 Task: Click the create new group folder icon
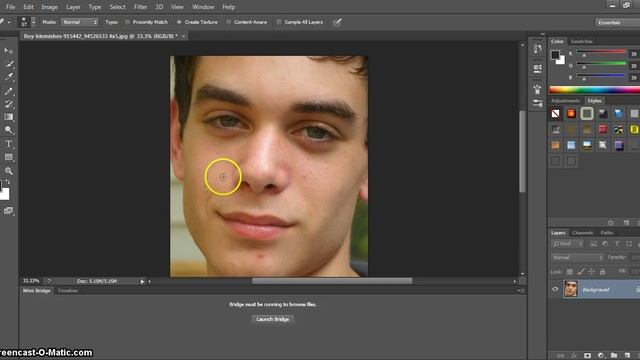tap(614, 356)
